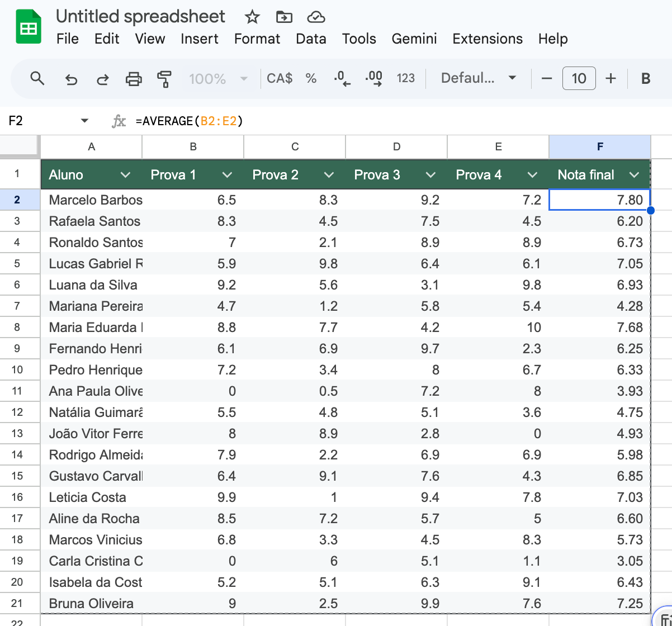This screenshot has height=626, width=672.
Task: Select the Bruna Oliveira cell
Action: pos(92,604)
